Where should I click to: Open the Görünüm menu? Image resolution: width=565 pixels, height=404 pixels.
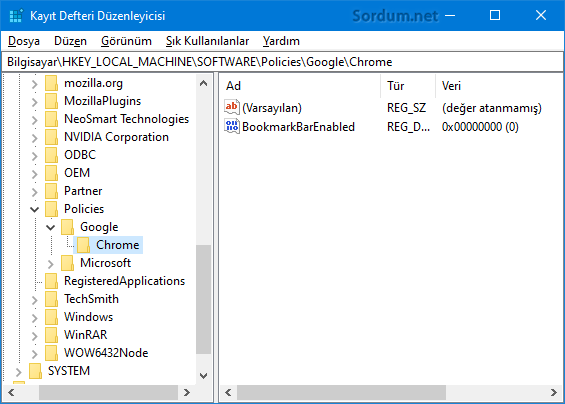[x=126, y=41]
